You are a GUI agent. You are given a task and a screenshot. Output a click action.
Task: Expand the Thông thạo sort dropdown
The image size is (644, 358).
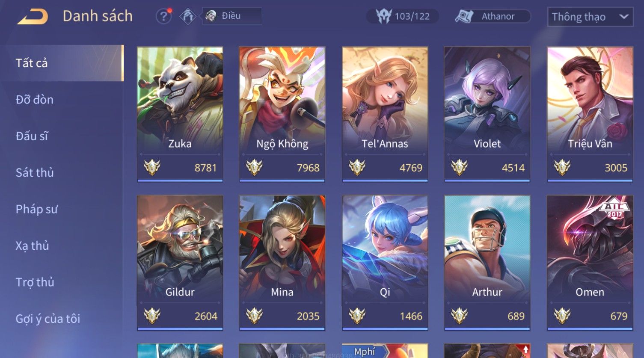click(x=590, y=17)
